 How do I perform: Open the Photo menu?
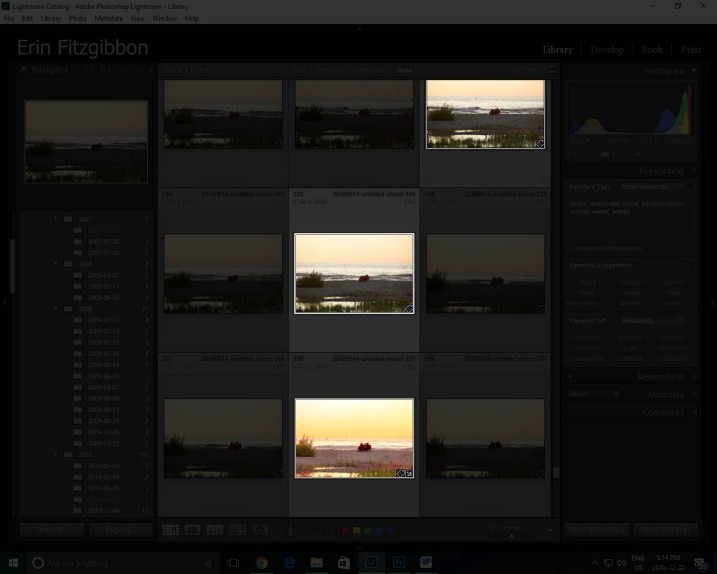click(x=77, y=18)
